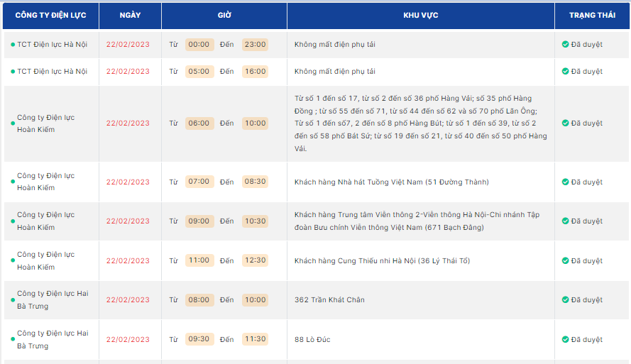The width and height of the screenshot is (631, 364).
Task: Click the check icon in the 671 Bạch Đằng row
Action: (x=565, y=221)
